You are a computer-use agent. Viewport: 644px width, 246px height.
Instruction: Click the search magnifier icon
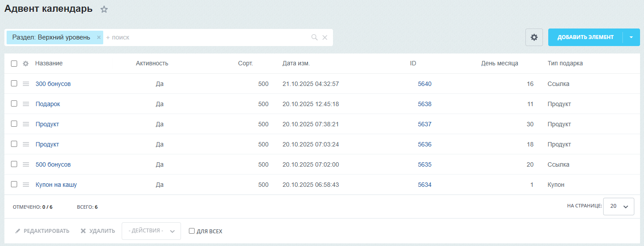click(x=314, y=38)
